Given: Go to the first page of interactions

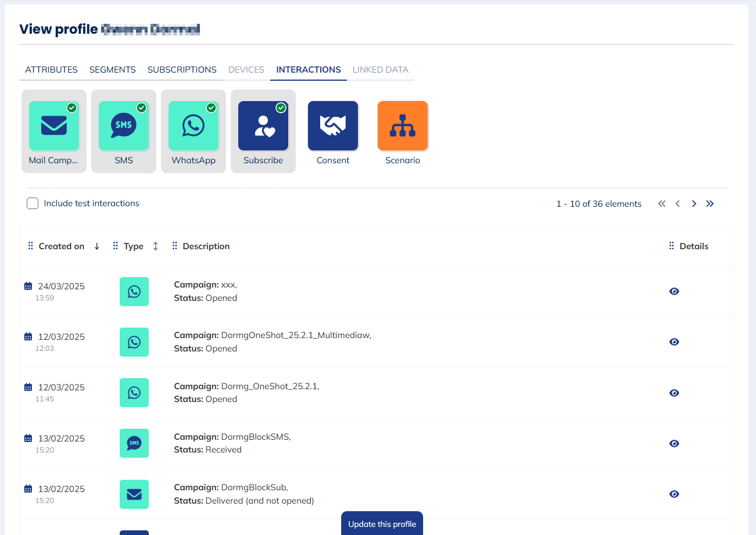Looking at the screenshot, I should pyautogui.click(x=661, y=204).
